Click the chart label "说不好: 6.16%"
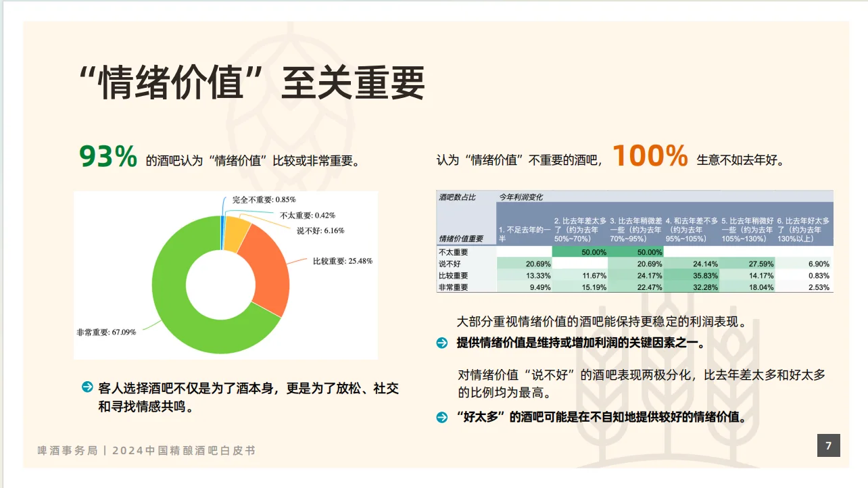868x488 pixels. tap(320, 230)
